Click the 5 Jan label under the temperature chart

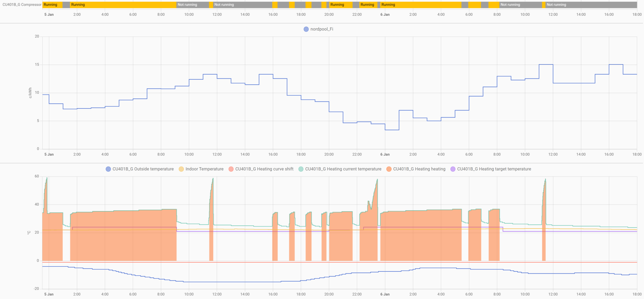pyautogui.click(x=49, y=294)
